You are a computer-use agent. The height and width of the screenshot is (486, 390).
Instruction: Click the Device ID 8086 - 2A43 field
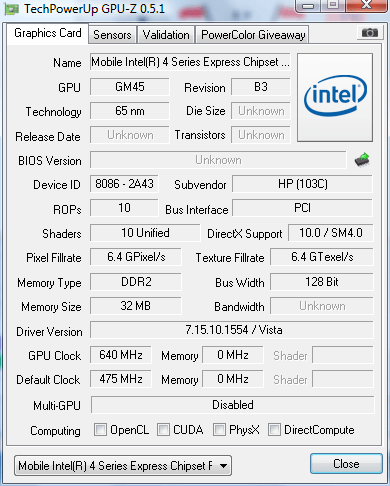tap(124, 184)
